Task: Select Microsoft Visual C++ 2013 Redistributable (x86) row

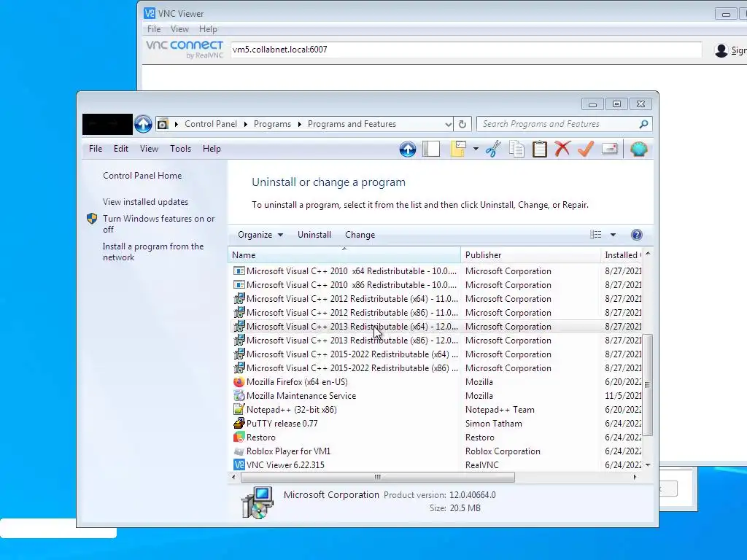Action: point(436,340)
